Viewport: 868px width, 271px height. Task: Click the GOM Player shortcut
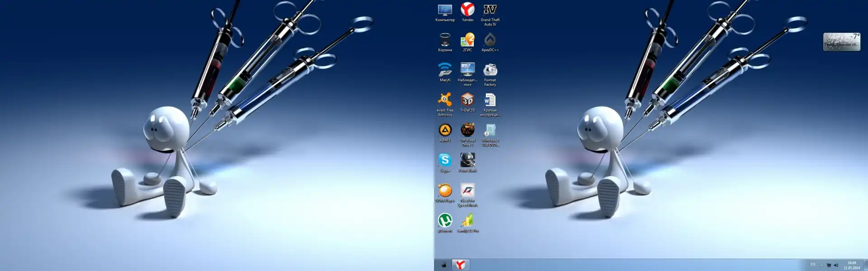(445, 191)
